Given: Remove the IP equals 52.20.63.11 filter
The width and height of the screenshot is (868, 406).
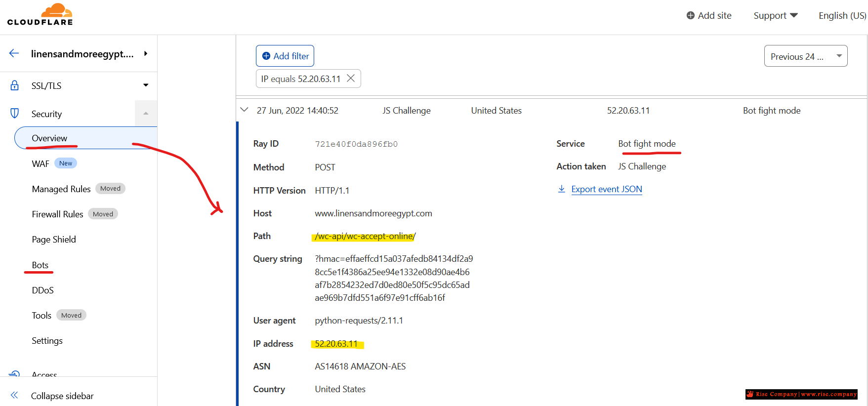Looking at the screenshot, I should pyautogui.click(x=351, y=79).
